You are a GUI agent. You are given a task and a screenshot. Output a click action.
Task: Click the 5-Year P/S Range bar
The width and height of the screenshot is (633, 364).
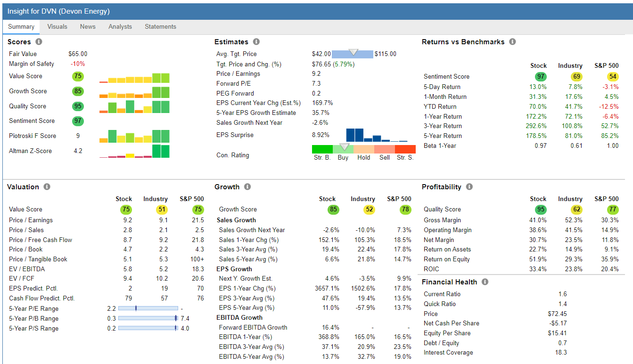point(148,328)
